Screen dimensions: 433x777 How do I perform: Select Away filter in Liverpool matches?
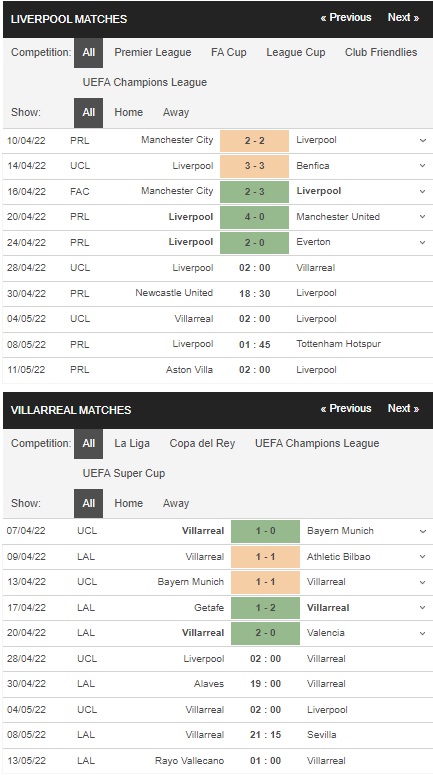point(176,112)
